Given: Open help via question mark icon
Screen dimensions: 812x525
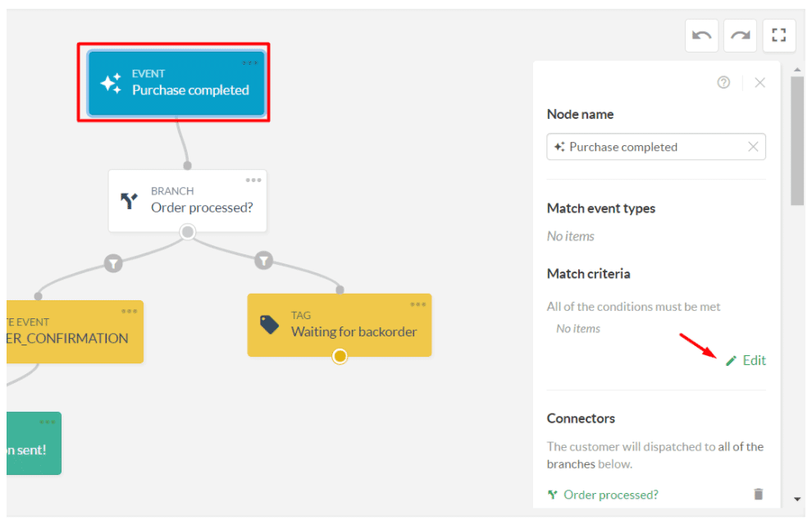Looking at the screenshot, I should pyautogui.click(x=723, y=82).
